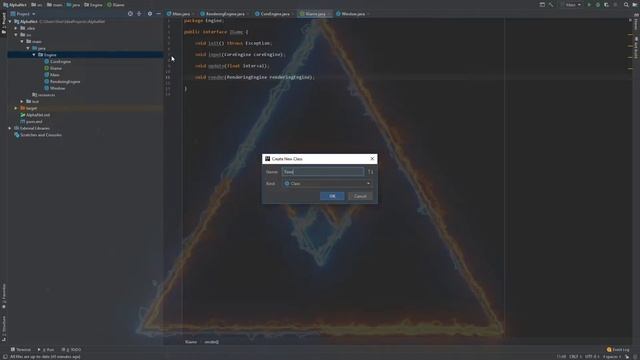Open the RenderingEngine.java editor tab
640x360 pixels.
pos(224,14)
